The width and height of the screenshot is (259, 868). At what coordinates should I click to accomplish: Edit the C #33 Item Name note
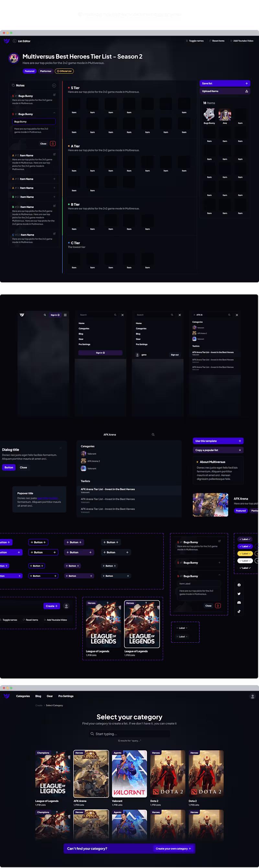pos(54,234)
